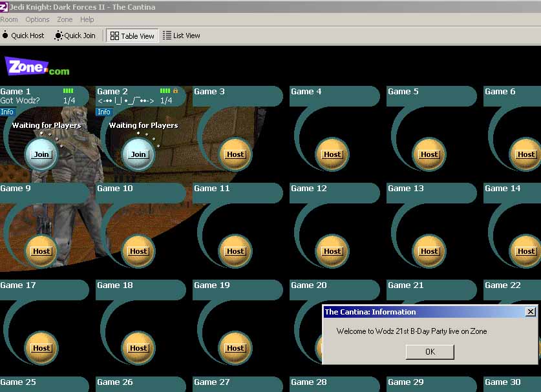Switch to List View
This screenshot has width=541, height=392.
(x=182, y=36)
